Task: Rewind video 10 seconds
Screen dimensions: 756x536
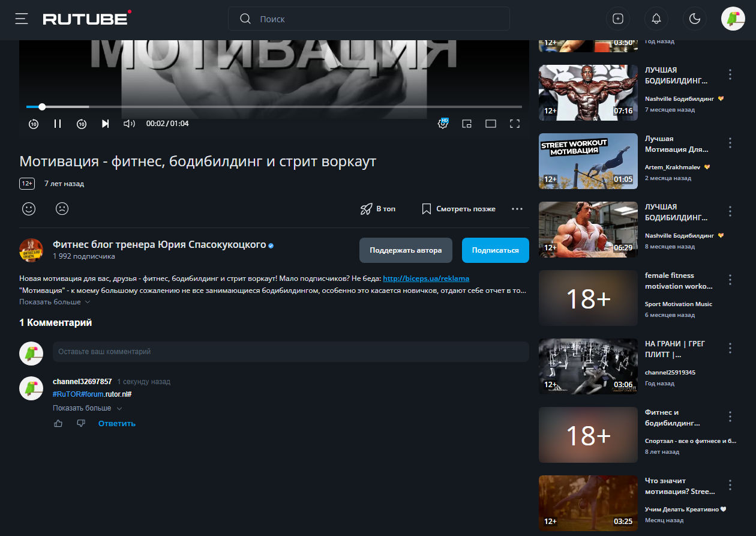Action: [x=34, y=124]
